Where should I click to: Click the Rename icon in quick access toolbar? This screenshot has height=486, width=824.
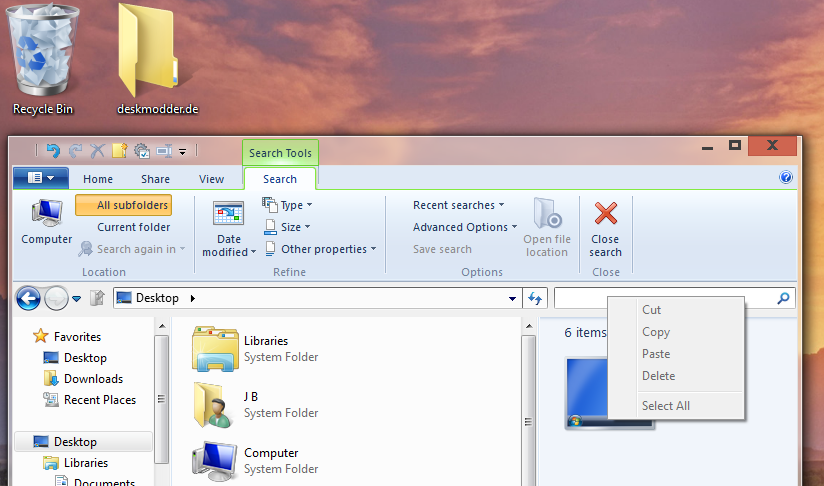pos(164,151)
